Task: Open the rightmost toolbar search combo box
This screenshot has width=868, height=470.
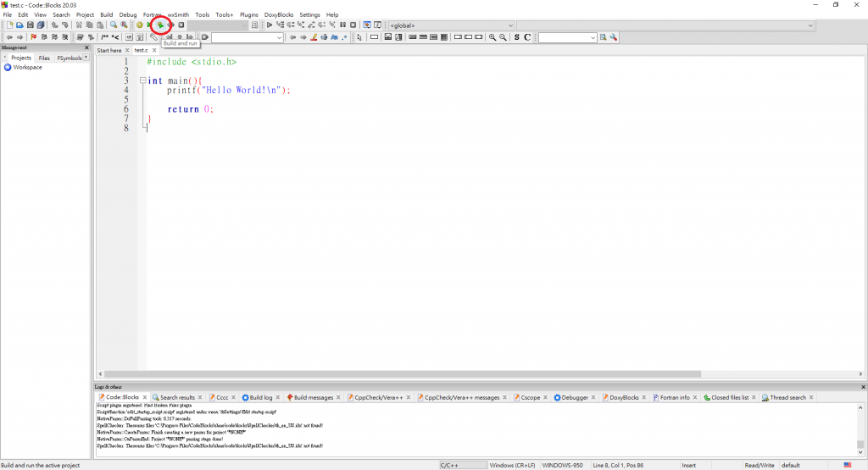Action: (x=567, y=37)
